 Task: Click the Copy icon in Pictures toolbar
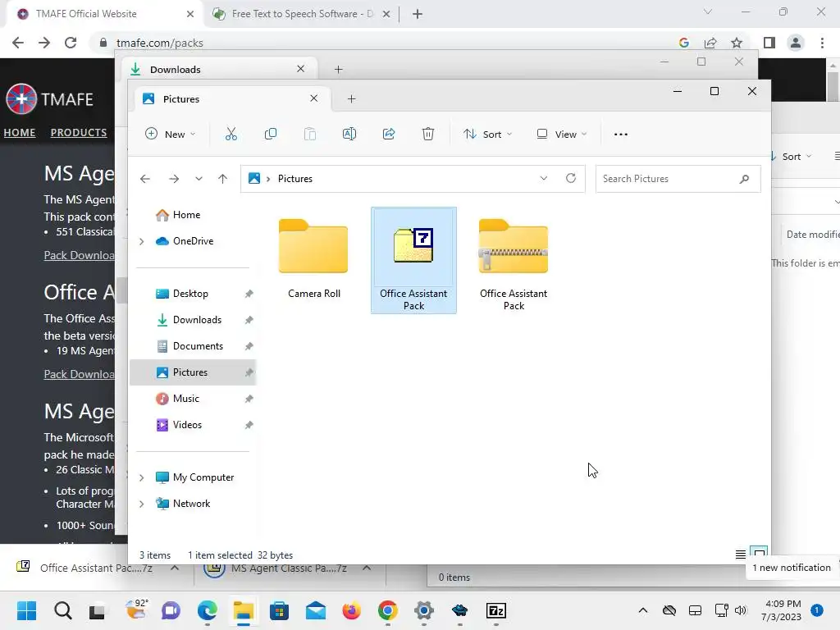271,134
